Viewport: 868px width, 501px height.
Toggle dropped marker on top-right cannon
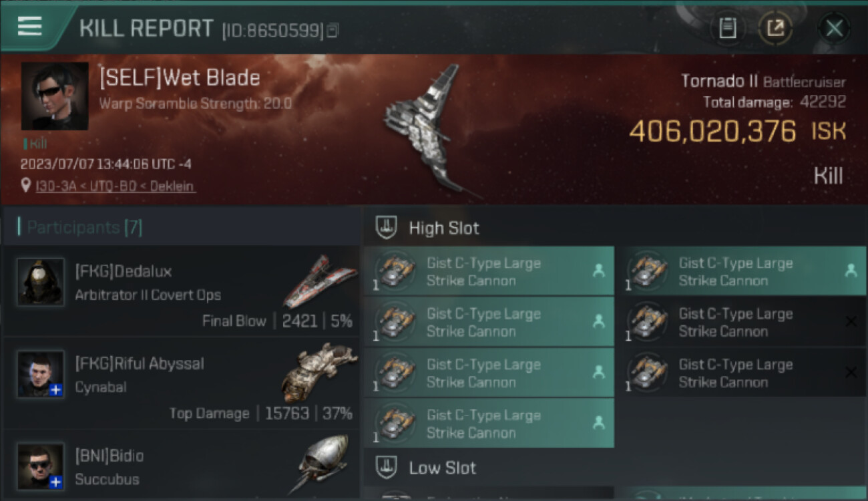(851, 271)
